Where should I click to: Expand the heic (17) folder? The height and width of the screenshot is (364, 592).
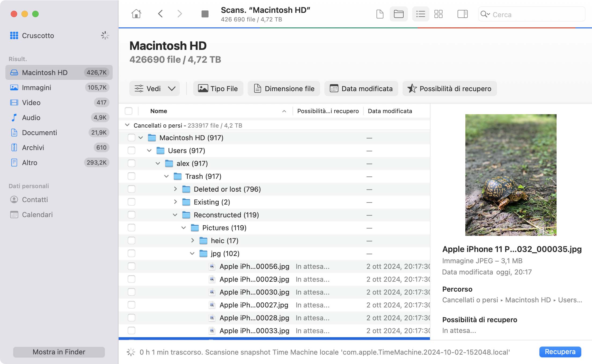(x=192, y=240)
